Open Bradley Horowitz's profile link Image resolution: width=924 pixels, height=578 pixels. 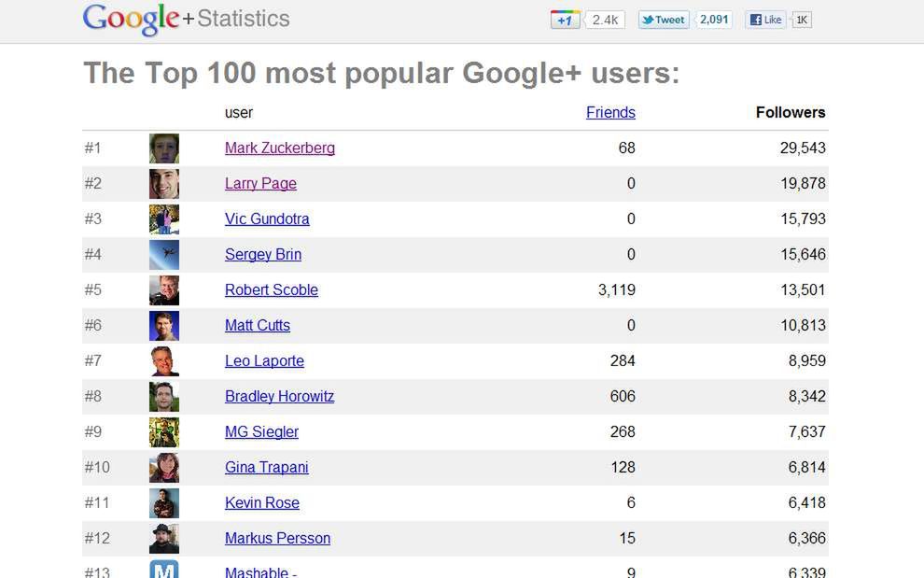coord(279,396)
